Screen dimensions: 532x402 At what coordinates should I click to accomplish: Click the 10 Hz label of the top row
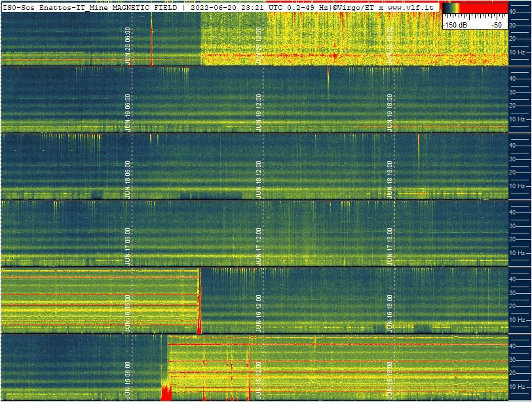(517, 52)
